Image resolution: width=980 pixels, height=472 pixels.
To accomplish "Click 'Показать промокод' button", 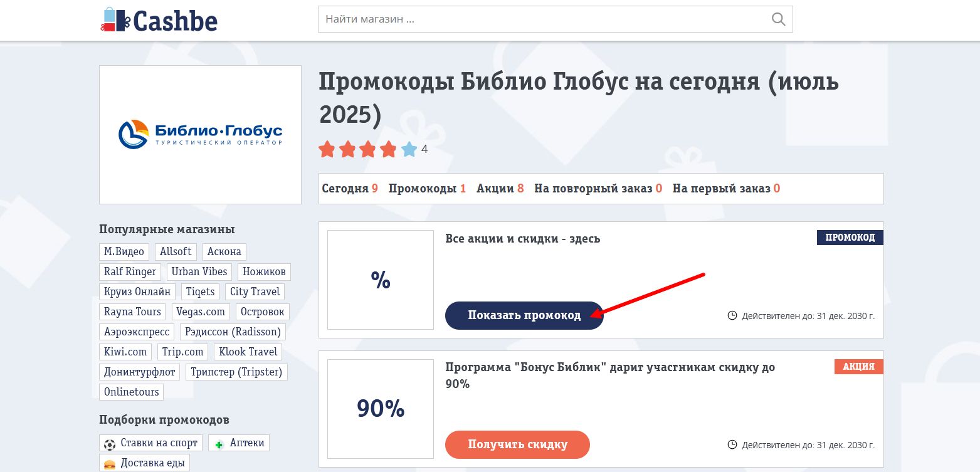I will click(x=524, y=315).
